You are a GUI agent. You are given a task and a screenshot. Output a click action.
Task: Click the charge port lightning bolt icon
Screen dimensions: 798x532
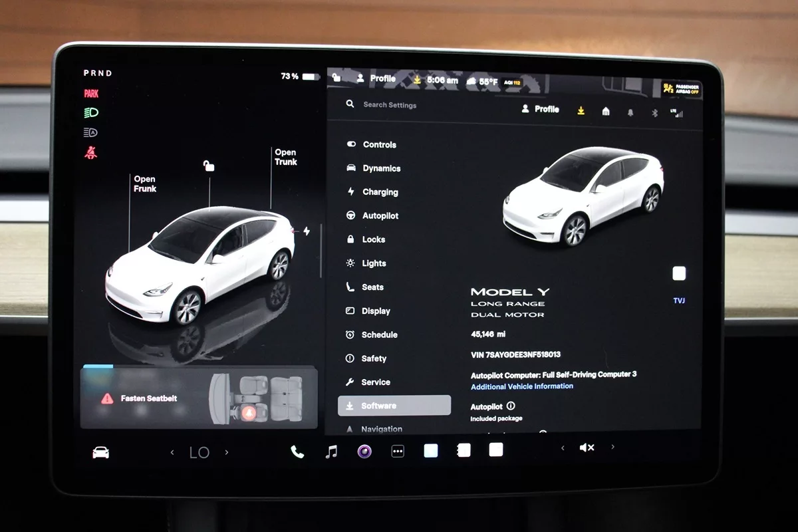tap(307, 231)
